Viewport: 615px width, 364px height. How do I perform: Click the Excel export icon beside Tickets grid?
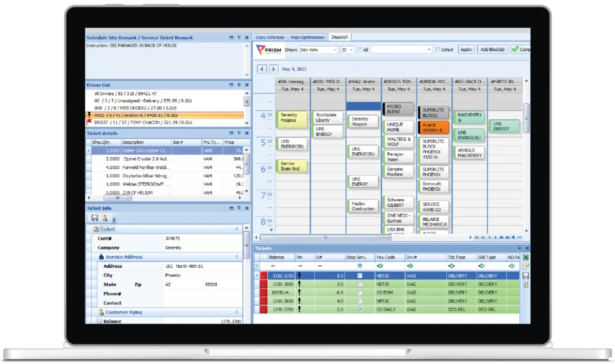pos(526,258)
